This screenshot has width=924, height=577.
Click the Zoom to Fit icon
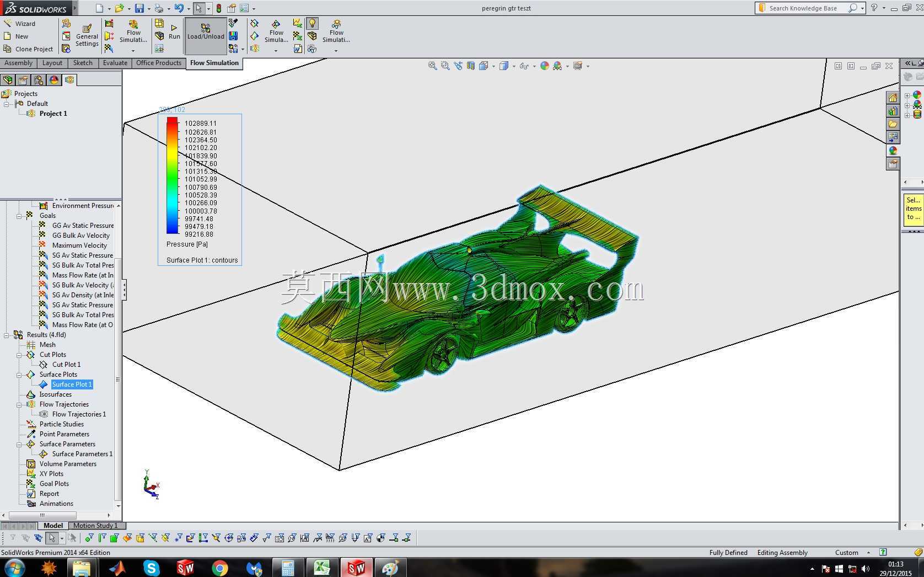tap(433, 66)
